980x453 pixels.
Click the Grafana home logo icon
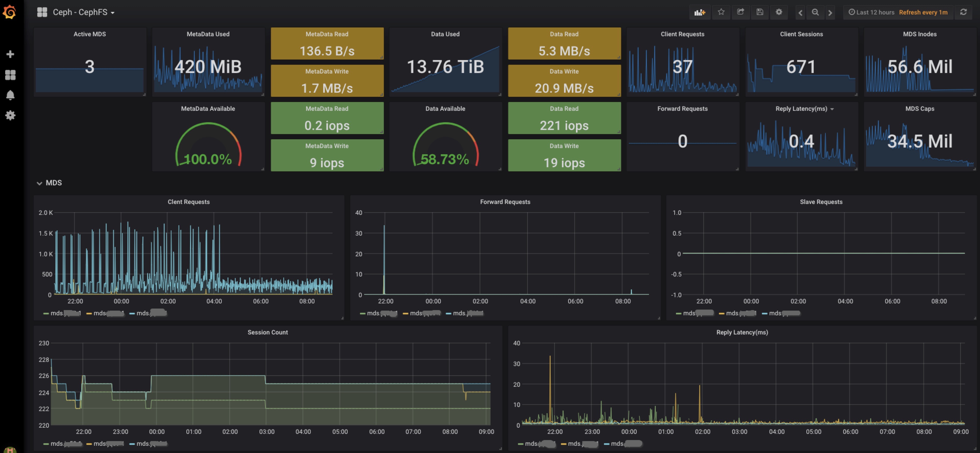pyautogui.click(x=9, y=12)
